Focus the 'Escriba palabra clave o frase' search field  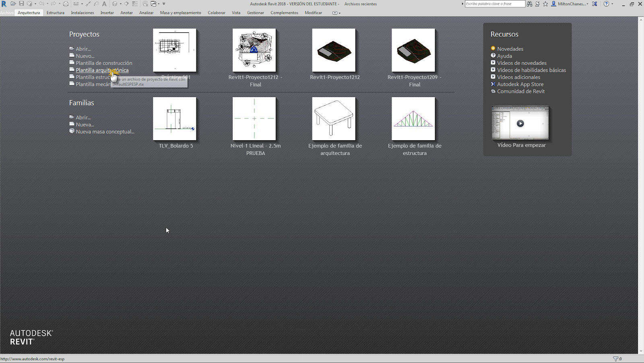tap(495, 4)
